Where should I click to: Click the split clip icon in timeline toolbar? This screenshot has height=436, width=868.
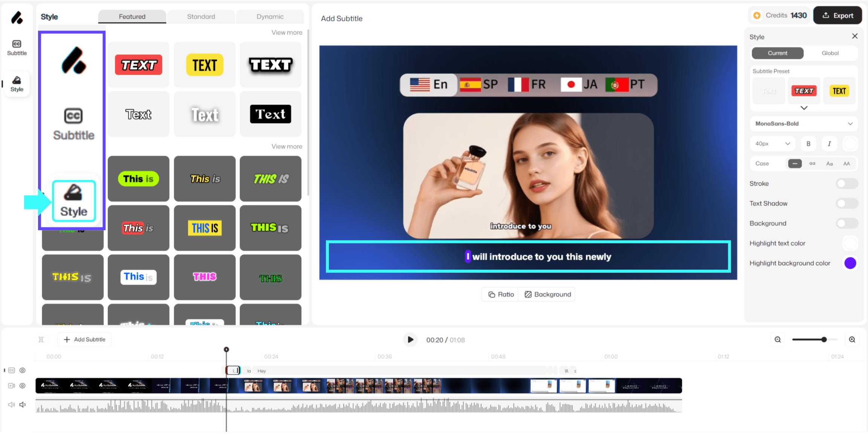tap(41, 340)
